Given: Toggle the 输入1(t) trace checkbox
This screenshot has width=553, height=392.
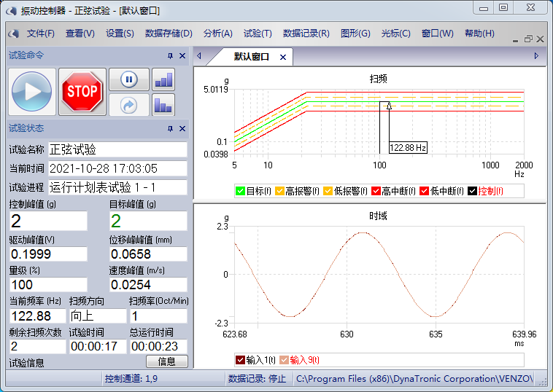Looking at the screenshot, I should click(x=240, y=360).
